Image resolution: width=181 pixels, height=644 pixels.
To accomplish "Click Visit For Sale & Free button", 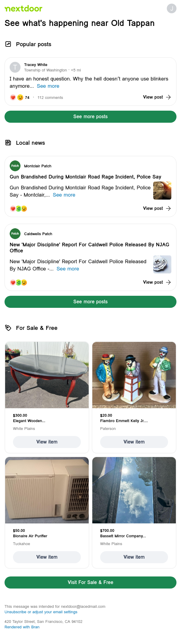I will click(x=91, y=582).
